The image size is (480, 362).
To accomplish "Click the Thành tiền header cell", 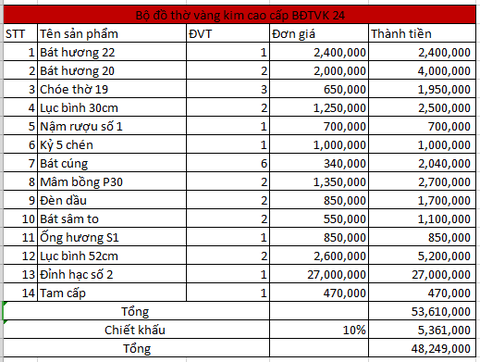I will [x=422, y=34].
